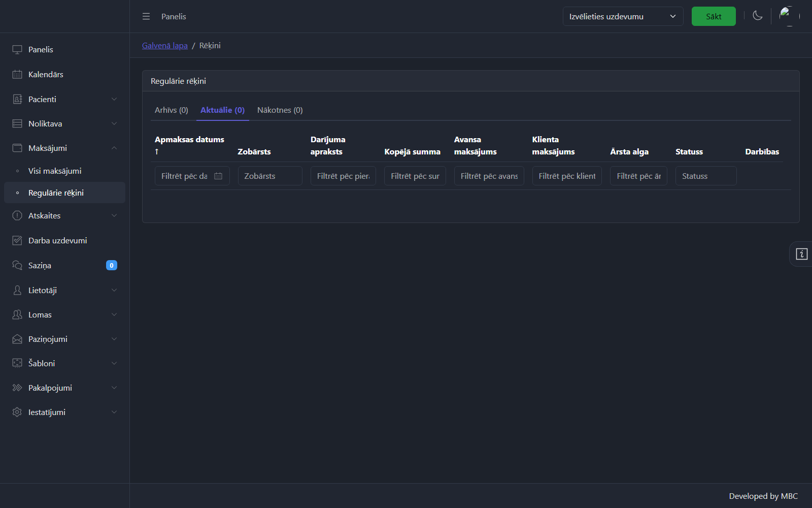Click the Rēķini breadcrumb text
Screen dimensions: 812x508
tap(210, 45)
